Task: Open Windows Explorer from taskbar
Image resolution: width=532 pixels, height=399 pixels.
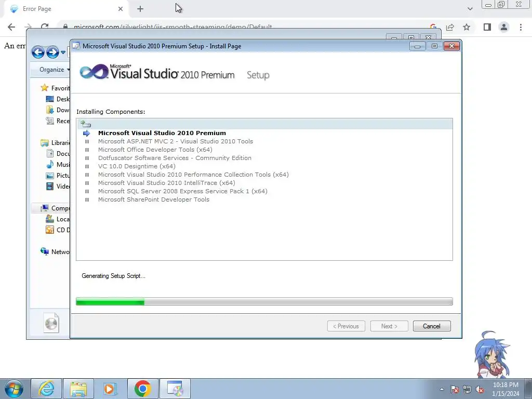Action: [78, 389]
